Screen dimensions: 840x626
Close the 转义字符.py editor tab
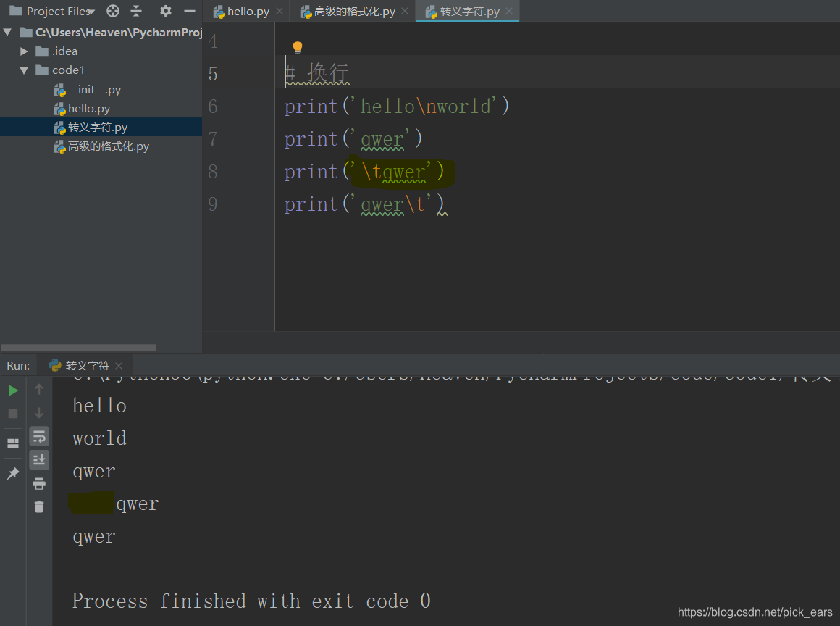pyautogui.click(x=509, y=12)
